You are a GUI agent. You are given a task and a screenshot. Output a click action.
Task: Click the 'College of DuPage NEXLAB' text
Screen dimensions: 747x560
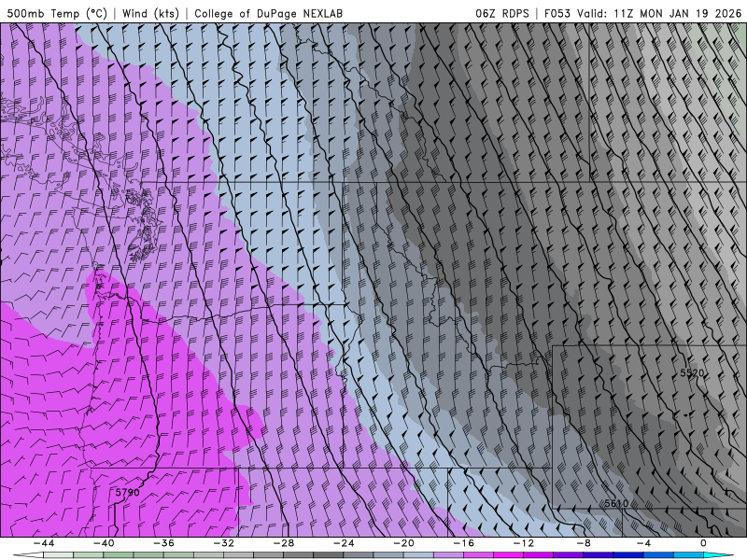(x=268, y=13)
